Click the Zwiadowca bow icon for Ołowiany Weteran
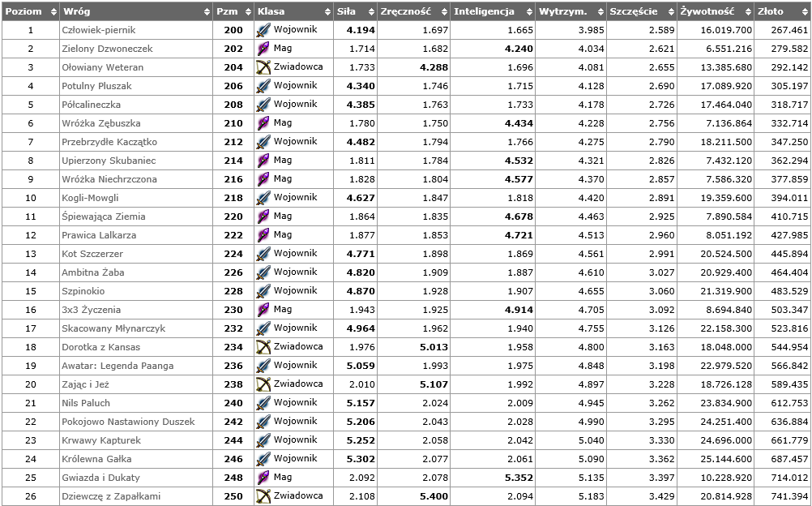The width and height of the screenshot is (812, 506). (x=263, y=67)
